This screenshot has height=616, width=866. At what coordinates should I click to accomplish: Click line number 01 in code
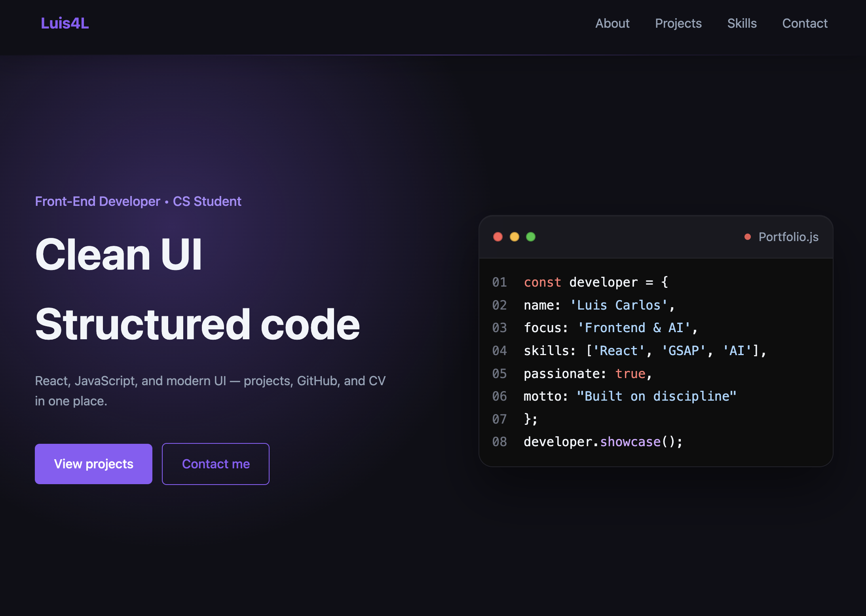coord(499,282)
